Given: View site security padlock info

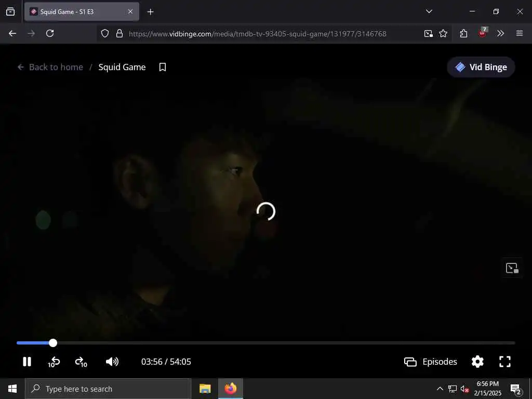Looking at the screenshot, I should [119, 33].
